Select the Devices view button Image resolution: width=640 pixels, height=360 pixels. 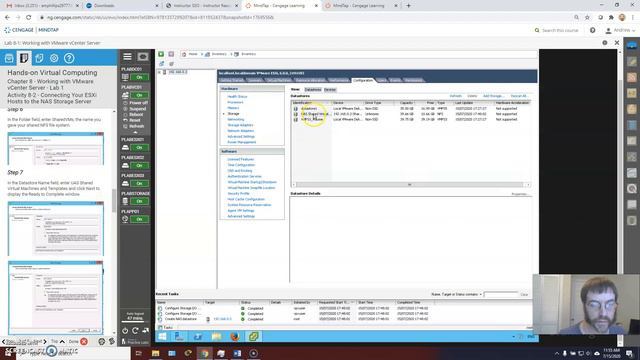330,89
